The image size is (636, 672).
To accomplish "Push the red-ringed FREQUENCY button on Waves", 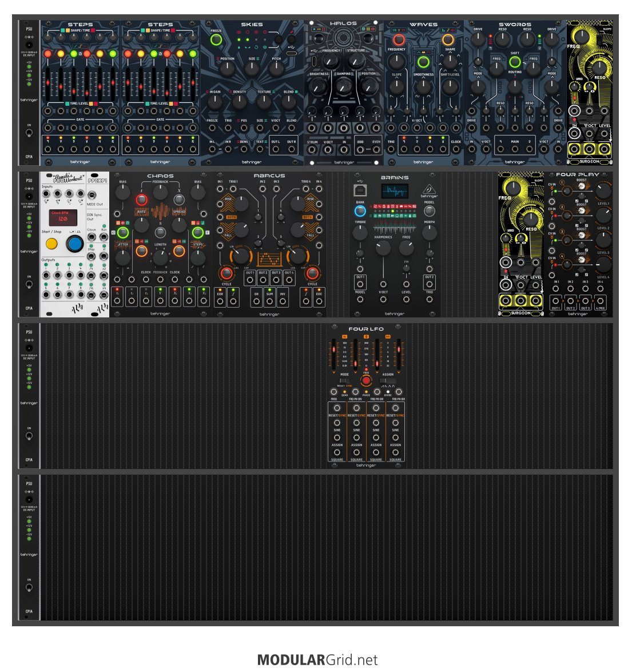I will (399, 40).
